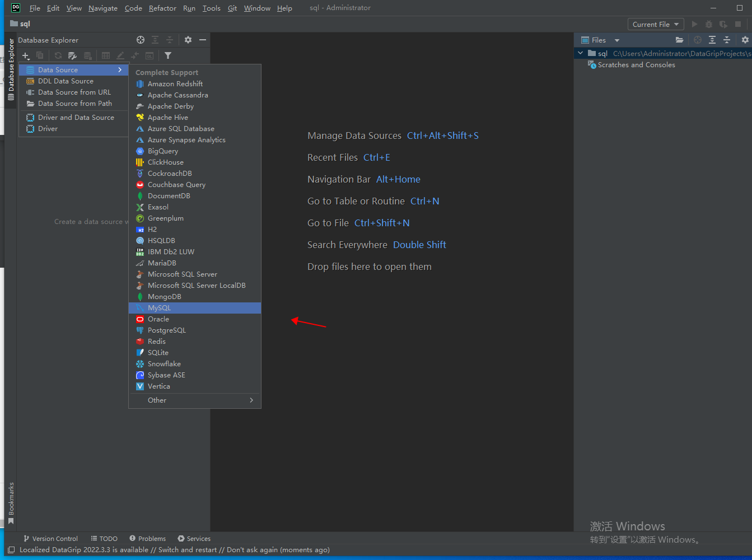Screen dimensions: 752x560
Task: Select Oracle data source
Action: tap(195, 319)
